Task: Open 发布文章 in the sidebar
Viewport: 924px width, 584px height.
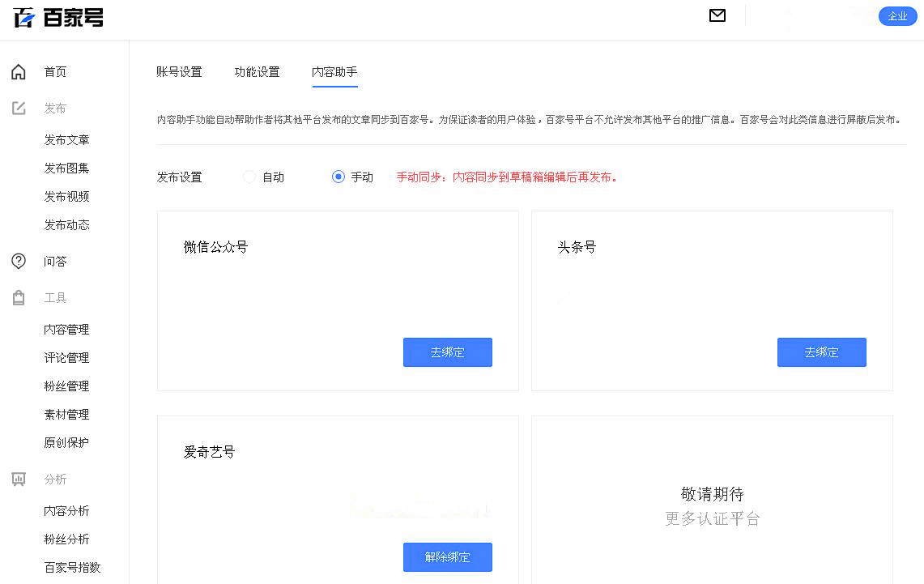Action: pos(66,139)
